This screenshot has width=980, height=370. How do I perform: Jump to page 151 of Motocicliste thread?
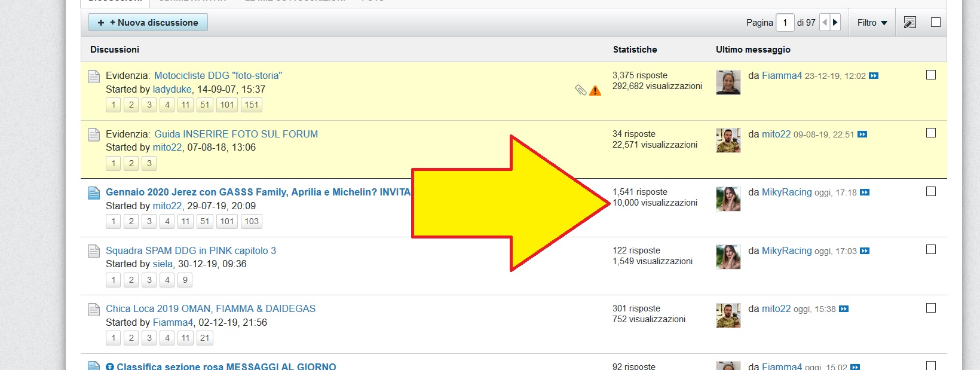point(252,105)
